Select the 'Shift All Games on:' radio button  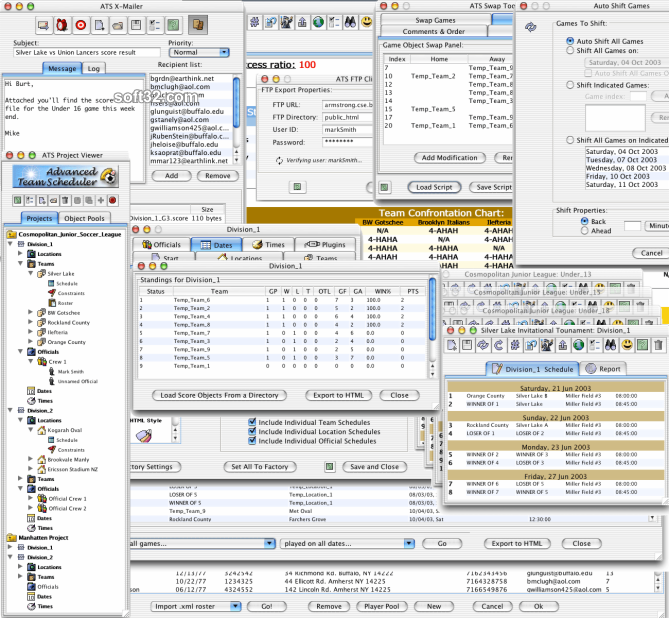click(x=570, y=50)
